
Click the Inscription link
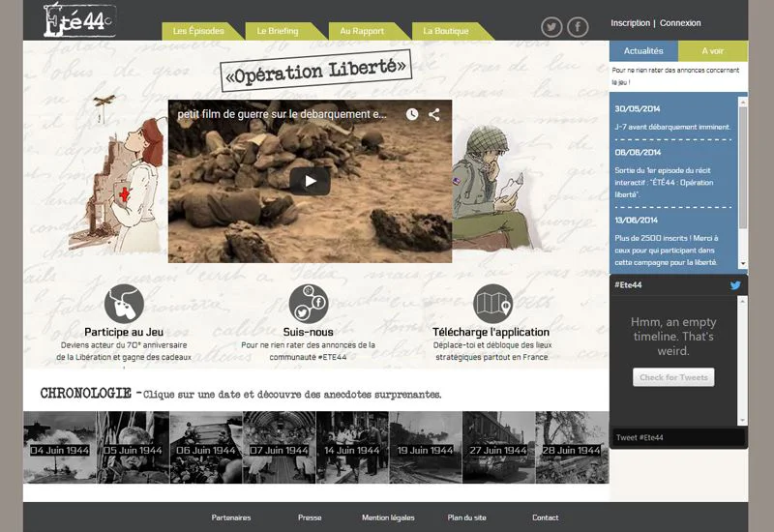click(630, 23)
